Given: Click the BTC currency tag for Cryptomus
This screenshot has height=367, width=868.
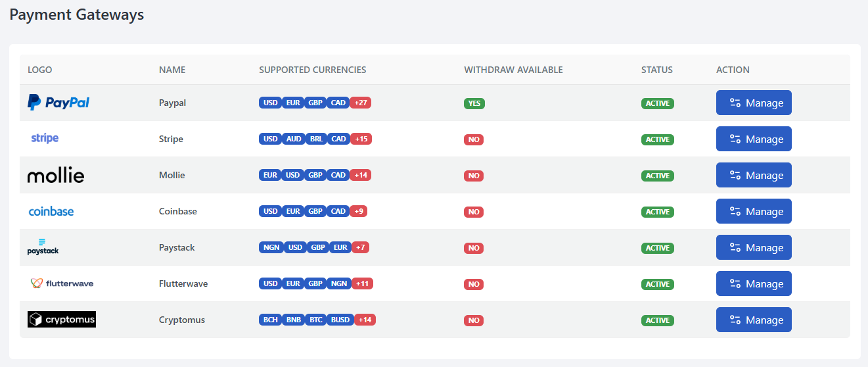Looking at the screenshot, I should tap(315, 320).
